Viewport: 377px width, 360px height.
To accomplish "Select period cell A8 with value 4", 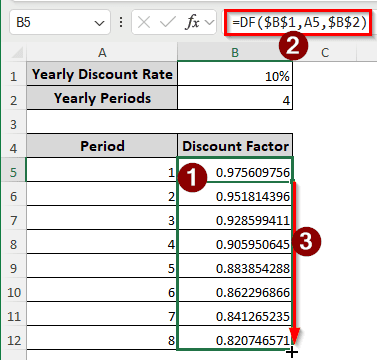I will [102, 242].
